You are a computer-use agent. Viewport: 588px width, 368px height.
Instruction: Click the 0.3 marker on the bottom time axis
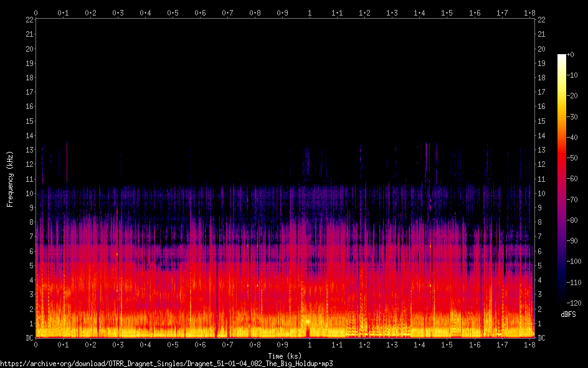coord(118,345)
